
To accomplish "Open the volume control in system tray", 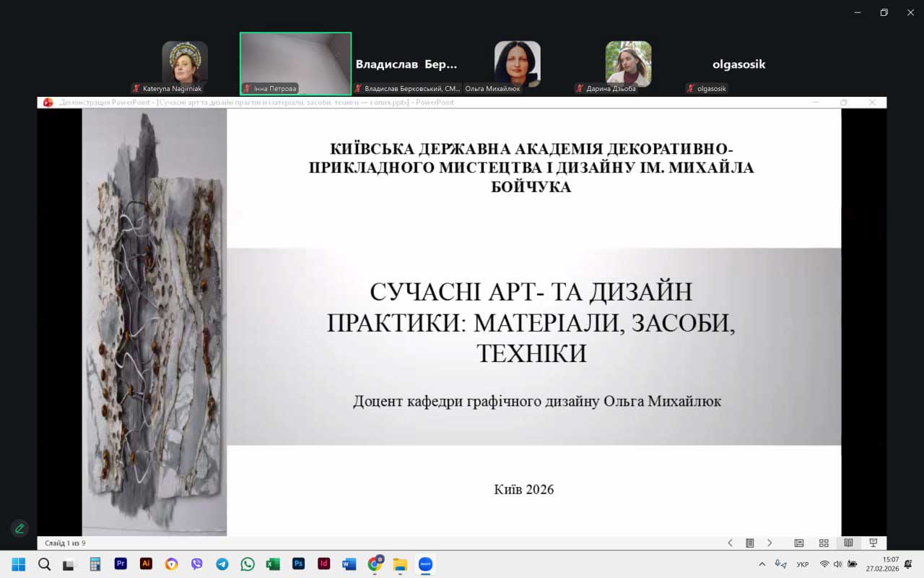I will (x=838, y=564).
